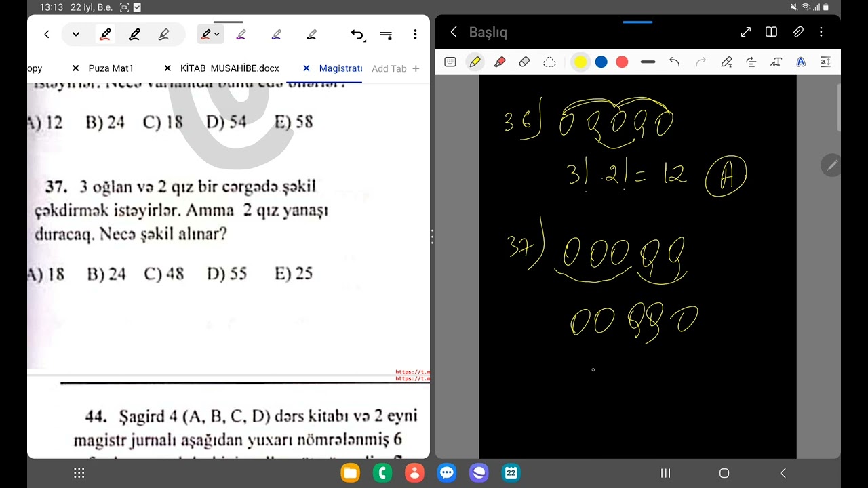Tap the notes window top handle bar
This screenshot has height=488, width=868.
637,22
